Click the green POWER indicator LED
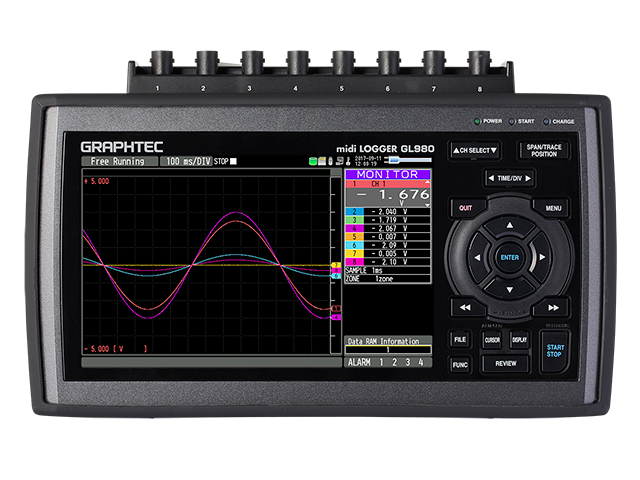This screenshot has width=640, height=480. [477, 122]
